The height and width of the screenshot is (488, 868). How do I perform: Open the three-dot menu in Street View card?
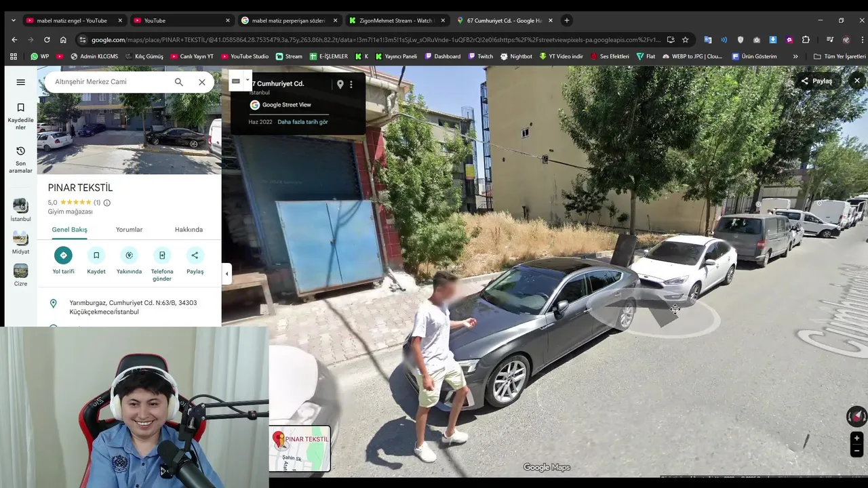coord(351,85)
